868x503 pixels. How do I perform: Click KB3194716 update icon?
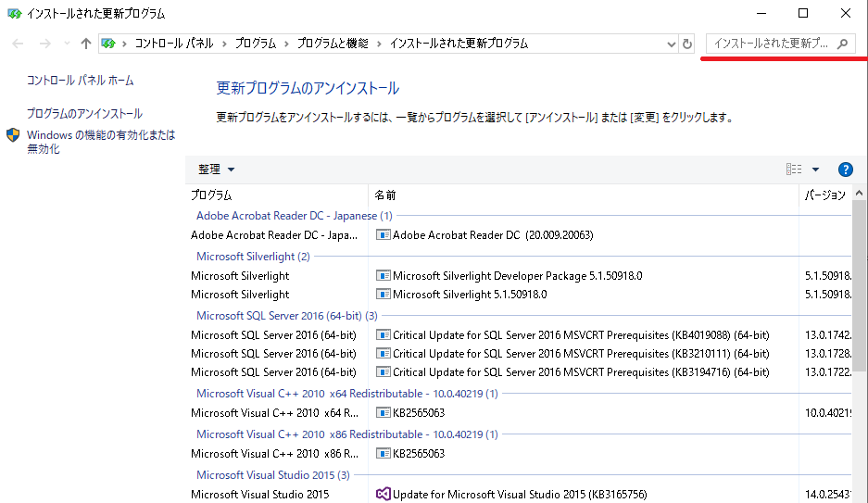[384, 371]
